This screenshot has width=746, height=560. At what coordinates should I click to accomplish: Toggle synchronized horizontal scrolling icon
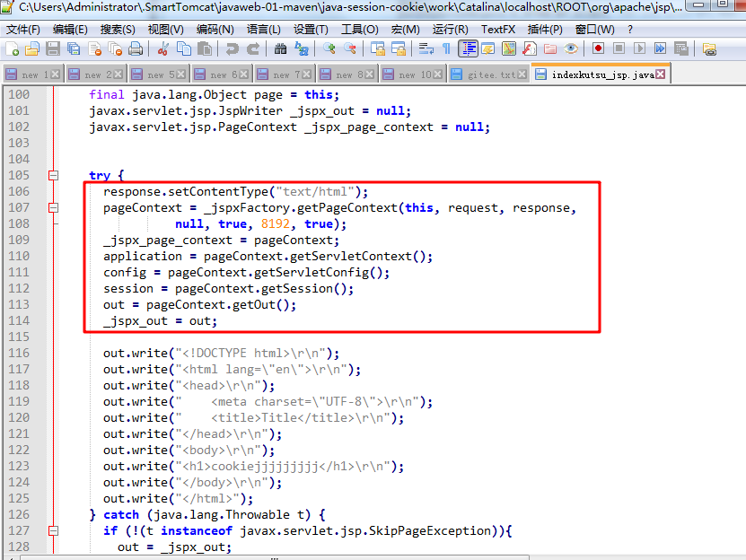tap(399, 49)
